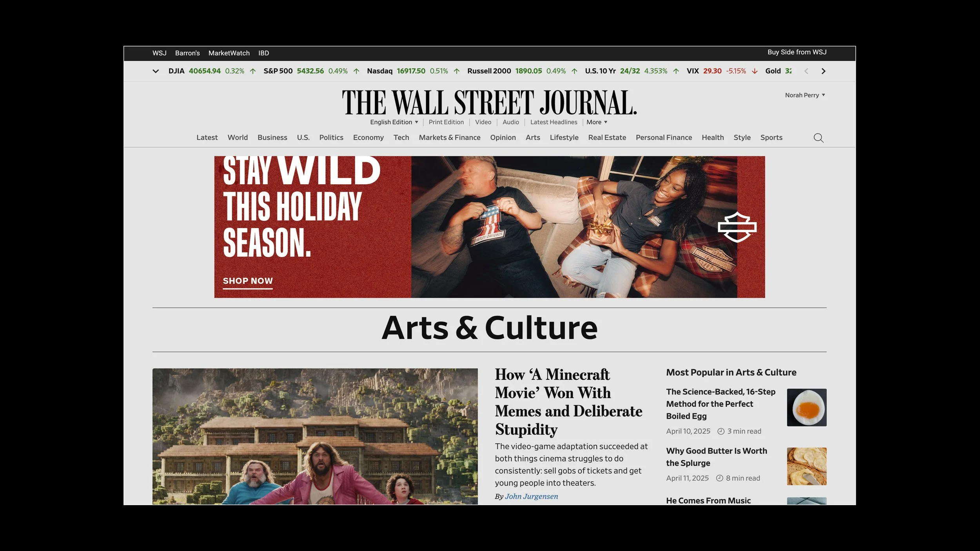Switch to the MarketWatch site tab
This screenshot has height=551, width=980.
[x=229, y=53]
